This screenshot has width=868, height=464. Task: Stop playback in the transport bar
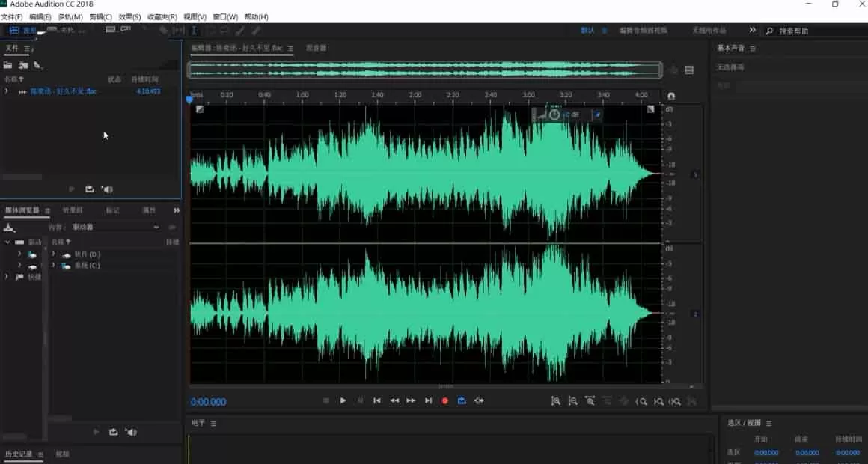[x=326, y=400]
